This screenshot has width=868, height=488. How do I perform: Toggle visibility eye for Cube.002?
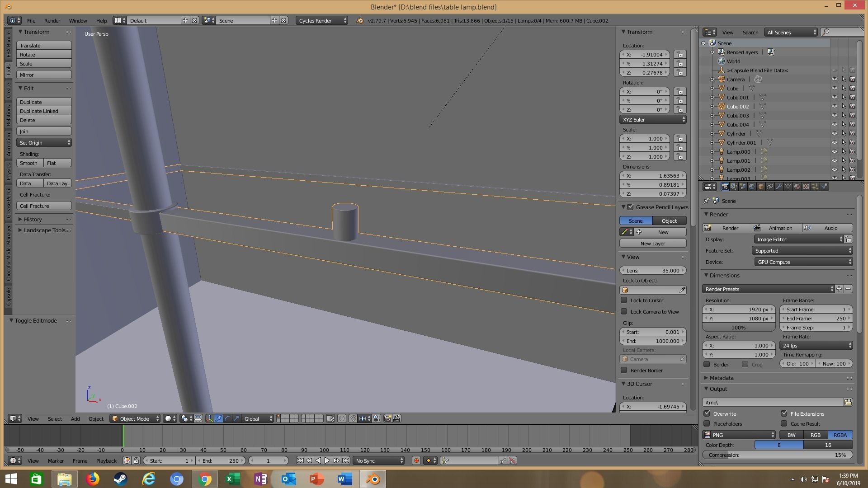tap(835, 107)
